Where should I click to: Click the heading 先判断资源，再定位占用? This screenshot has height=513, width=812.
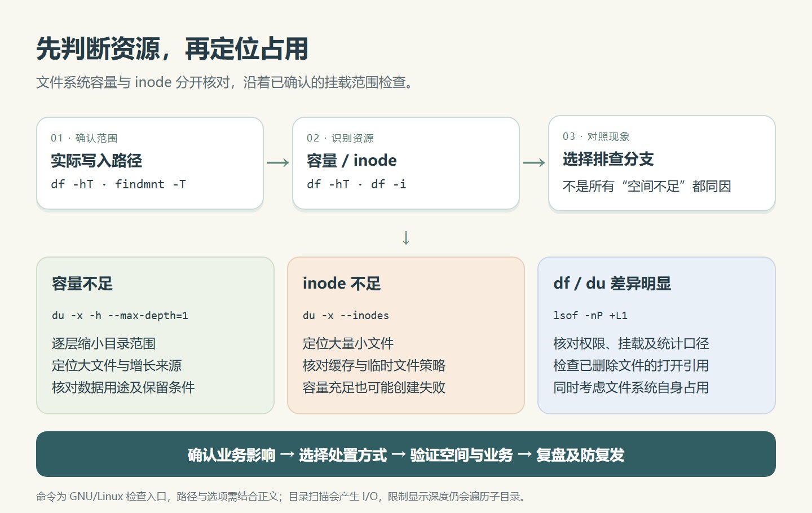coord(172,49)
